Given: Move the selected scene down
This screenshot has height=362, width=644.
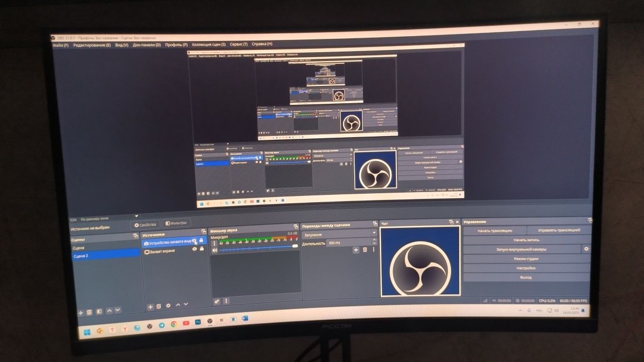Looking at the screenshot, I should point(118,310).
